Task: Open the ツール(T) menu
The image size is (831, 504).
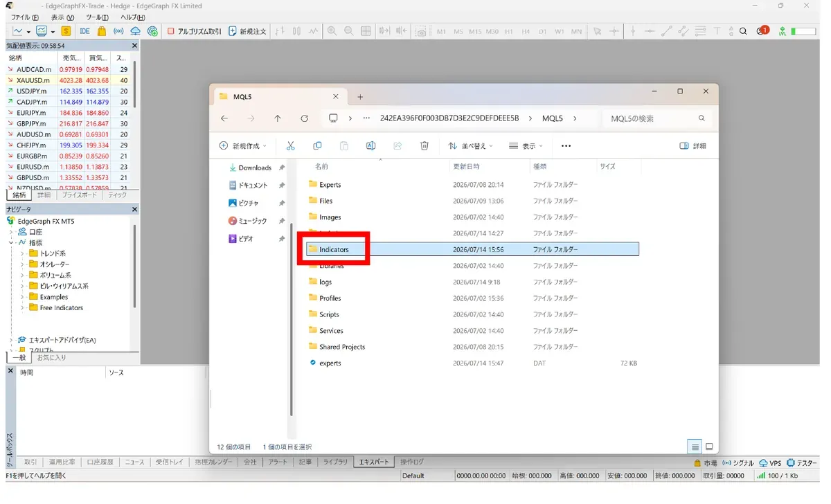Action: [97, 17]
